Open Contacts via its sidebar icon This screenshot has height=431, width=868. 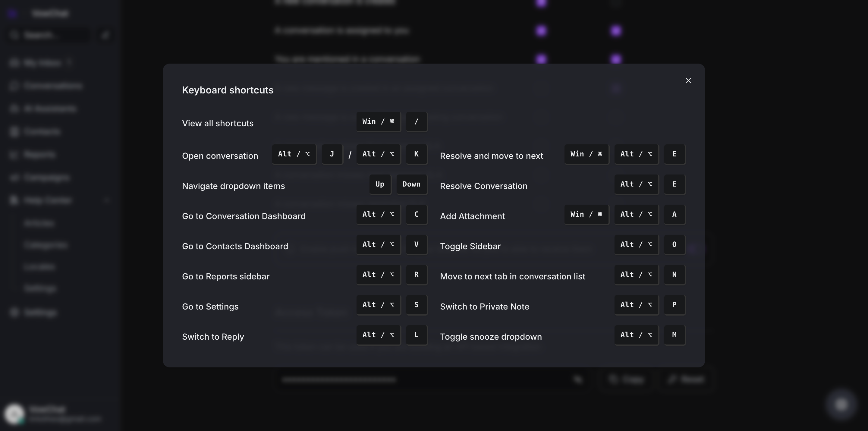coord(14,132)
